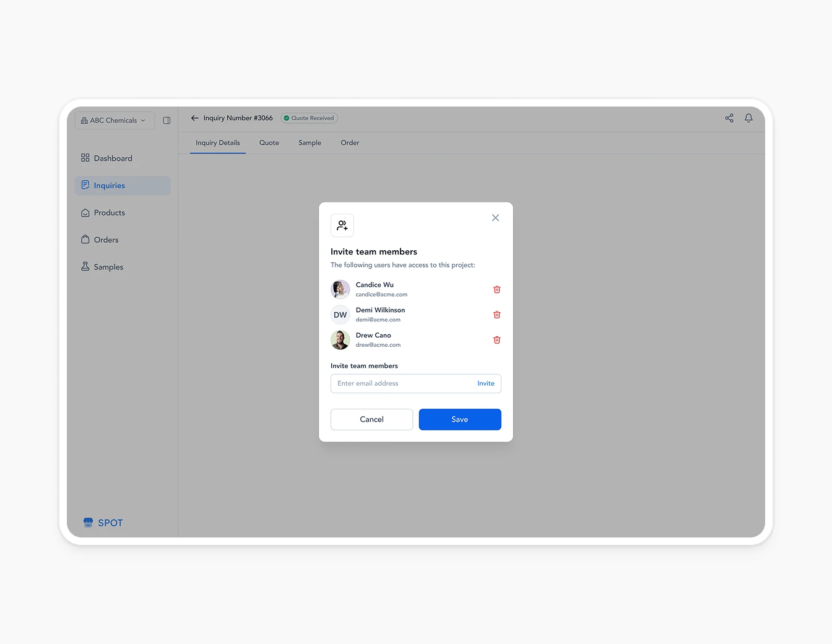Open the share options icon

pyautogui.click(x=729, y=118)
